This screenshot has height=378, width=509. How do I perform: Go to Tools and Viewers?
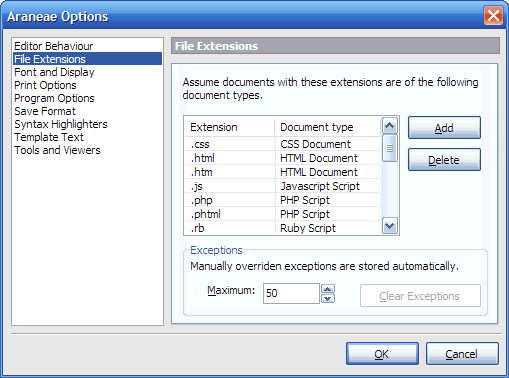57,150
